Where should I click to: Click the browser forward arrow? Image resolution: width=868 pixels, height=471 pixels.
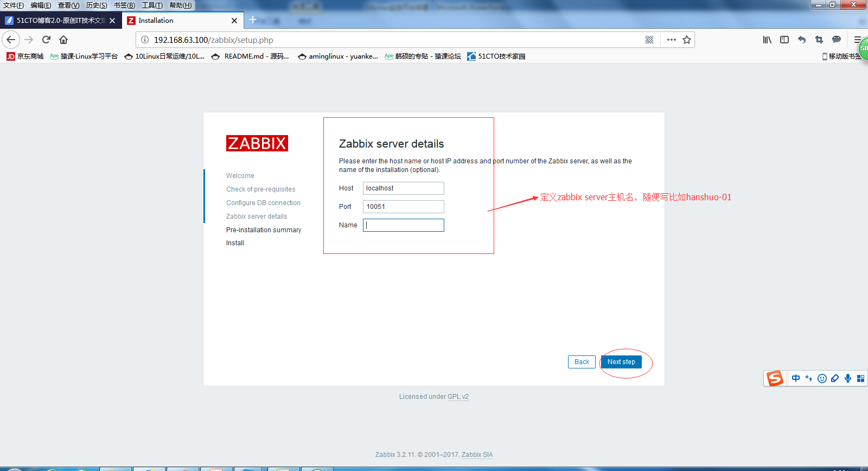coord(29,40)
